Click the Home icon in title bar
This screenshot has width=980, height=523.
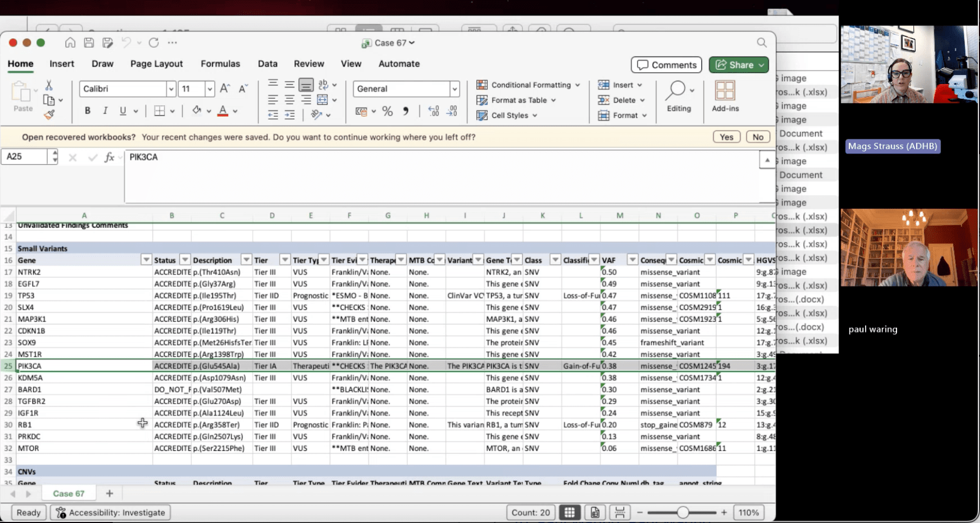(x=70, y=43)
